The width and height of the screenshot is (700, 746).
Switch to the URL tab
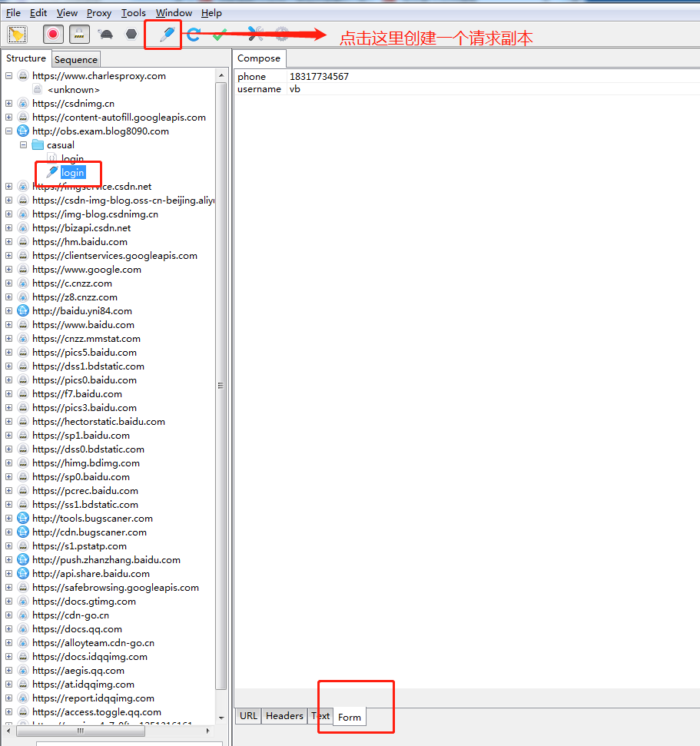coord(248,715)
